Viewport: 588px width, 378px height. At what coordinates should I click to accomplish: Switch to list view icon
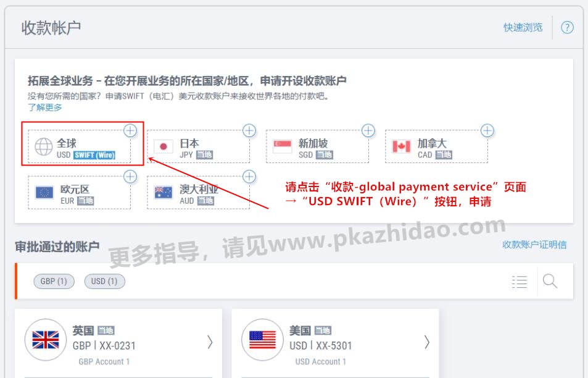[x=520, y=282]
